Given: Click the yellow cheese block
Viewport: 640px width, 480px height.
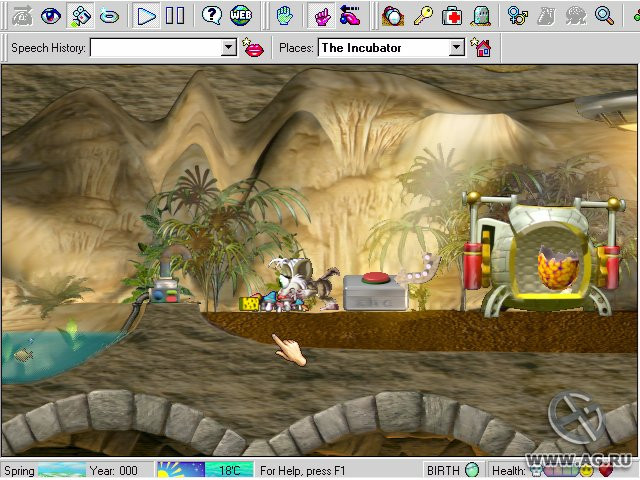Looking at the screenshot, I should (249, 304).
